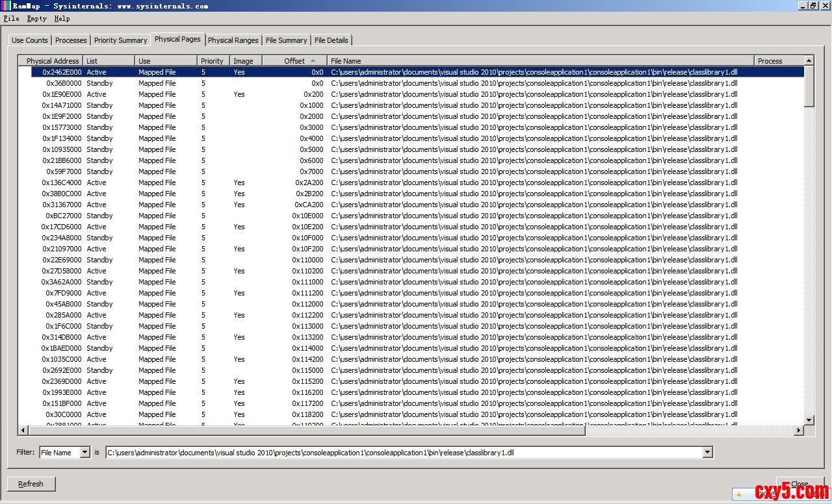Screen dimensions: 832x504
Task: Click the filter file path text field
Action: coord(403,453)
